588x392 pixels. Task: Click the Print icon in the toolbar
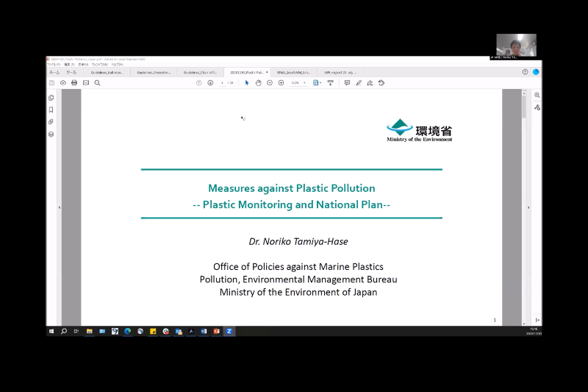tap(74, 83)
